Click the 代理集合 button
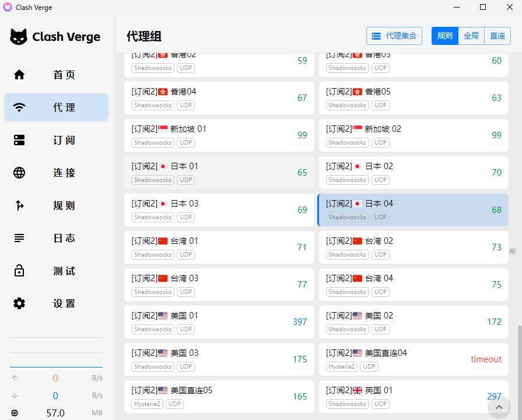 (x=394, y=36)
